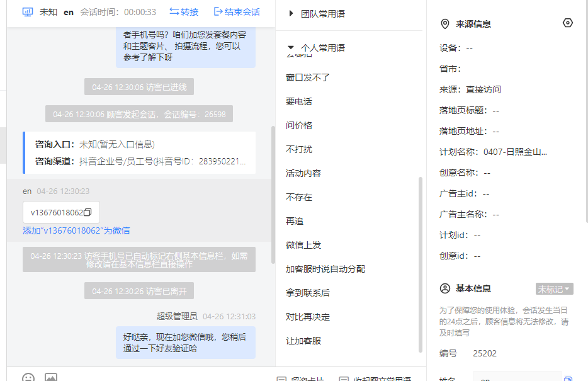This screenshot has width=588, height=381.
Task: Click the 转接 transfer session button
Action: 184,12
